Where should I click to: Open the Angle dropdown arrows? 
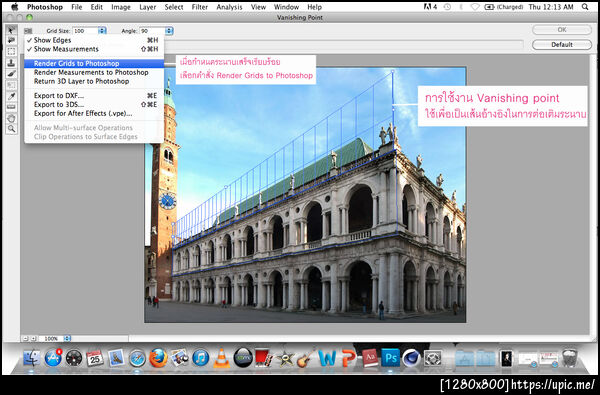[x=169, y=31]
